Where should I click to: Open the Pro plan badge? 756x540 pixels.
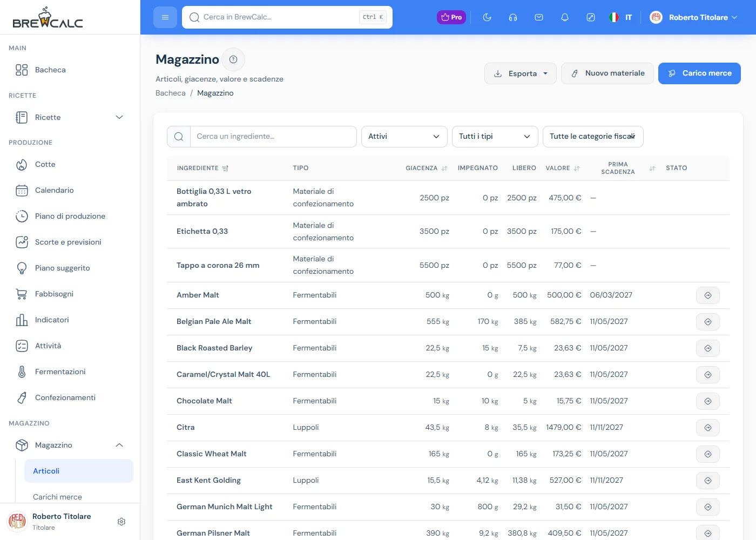pos(451,17)
